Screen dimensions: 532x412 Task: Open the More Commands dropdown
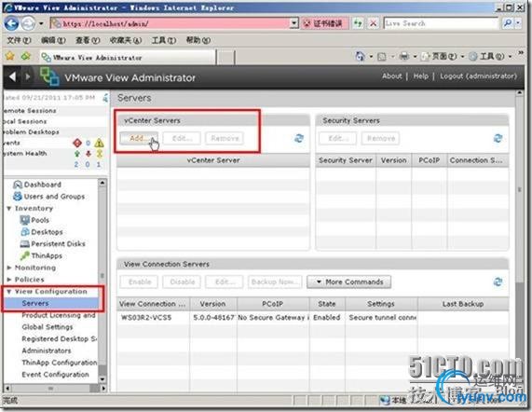(x=348, y=282)
